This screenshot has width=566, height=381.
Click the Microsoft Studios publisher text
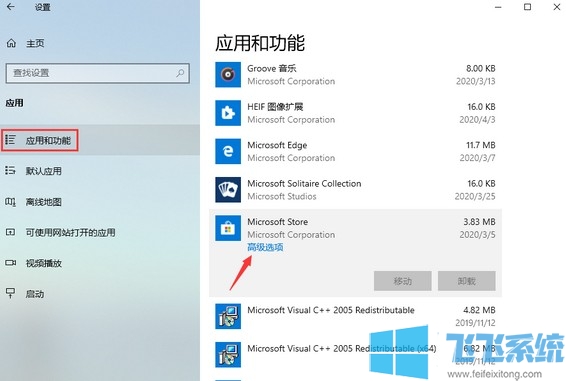282,196
